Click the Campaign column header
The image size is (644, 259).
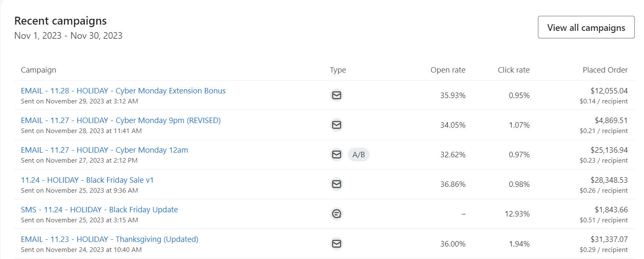(x=38, y=70)
